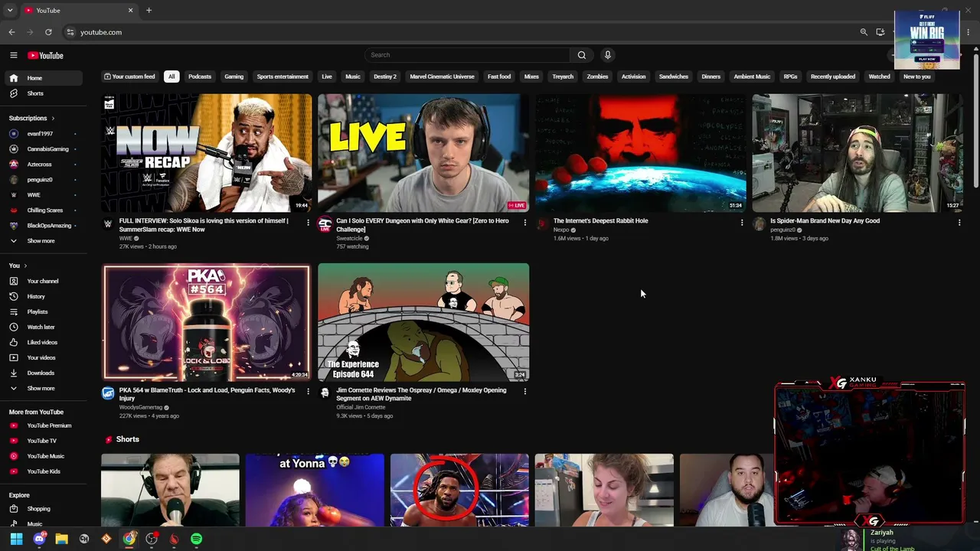Select the Sports entertainment filter chip
The width and height of the screenshot is (980, 551).
point(283,77)
